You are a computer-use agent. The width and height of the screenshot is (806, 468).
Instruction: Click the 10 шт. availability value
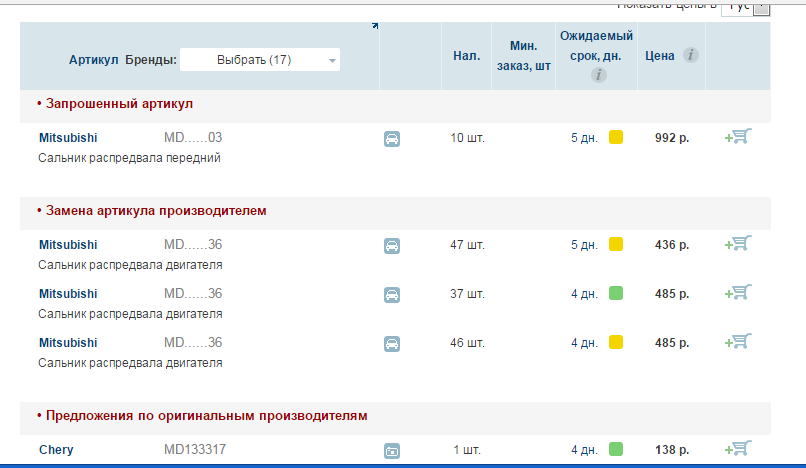467,138
